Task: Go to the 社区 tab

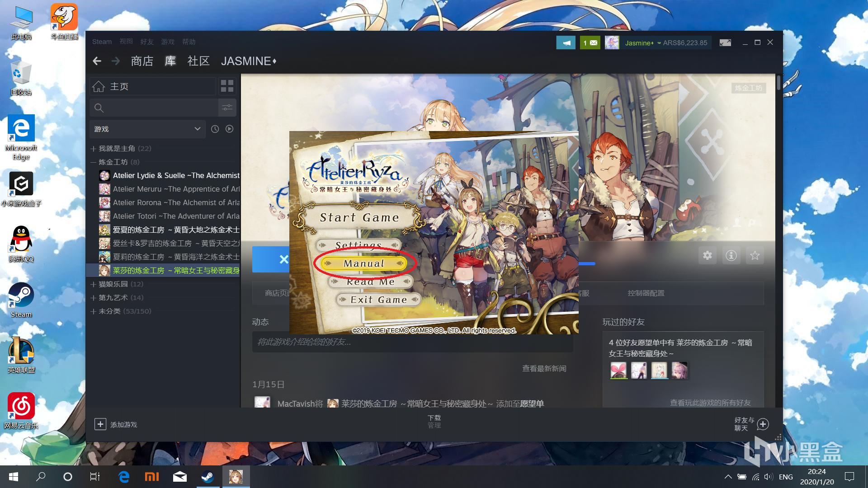Action: coord(198,61)
